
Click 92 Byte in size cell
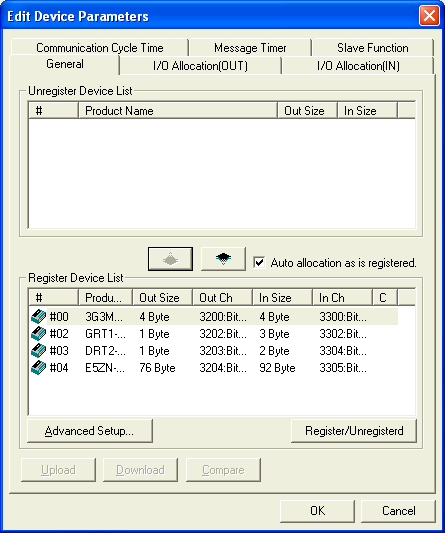point(277,368)
